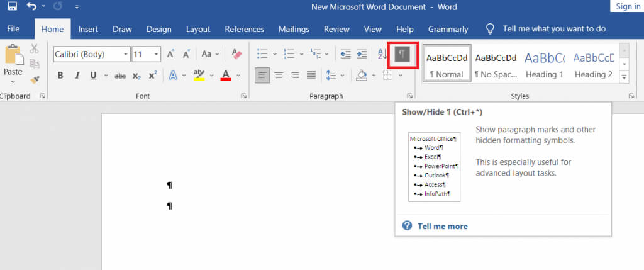Image resolution: width=644 pixels, height=270 pixels.
Task: Click the Tell me what you want to do box
Action: tap(553, 29)
